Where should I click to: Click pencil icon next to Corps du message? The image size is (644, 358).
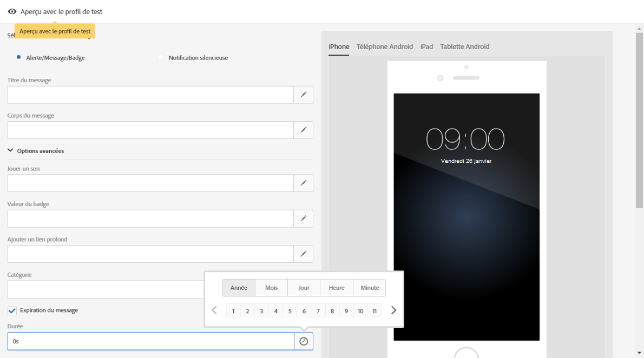coord(304,130)
